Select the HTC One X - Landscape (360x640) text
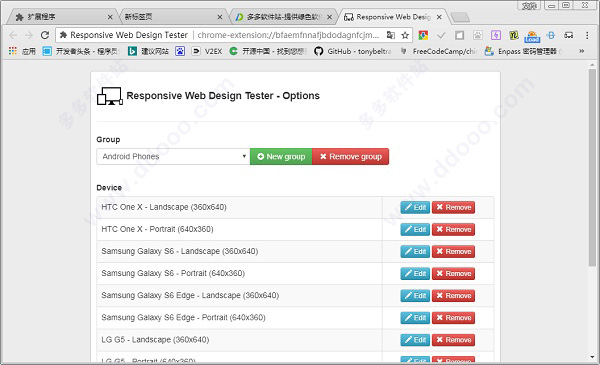The width and height of the screenshot is (600, 365). click(164, 207)
